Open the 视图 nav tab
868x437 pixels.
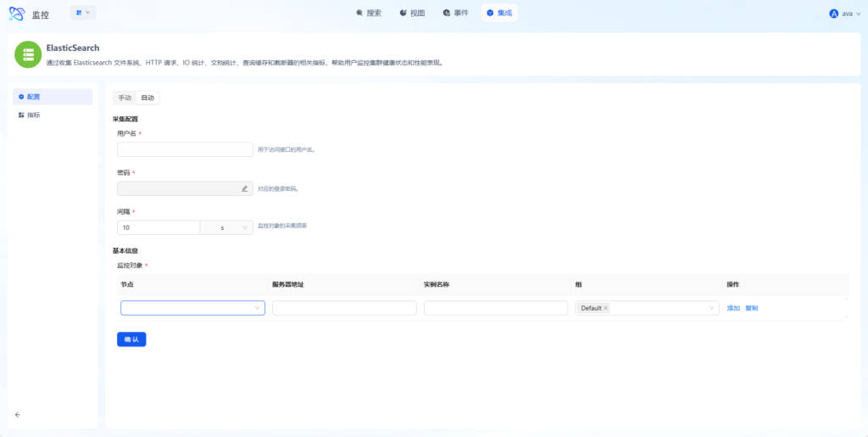[x=413, y=14]
